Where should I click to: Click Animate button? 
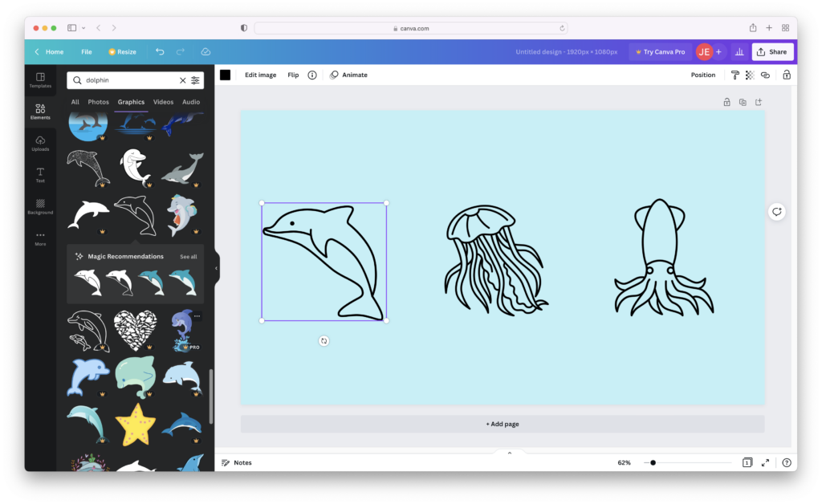(x=348, y=75)
